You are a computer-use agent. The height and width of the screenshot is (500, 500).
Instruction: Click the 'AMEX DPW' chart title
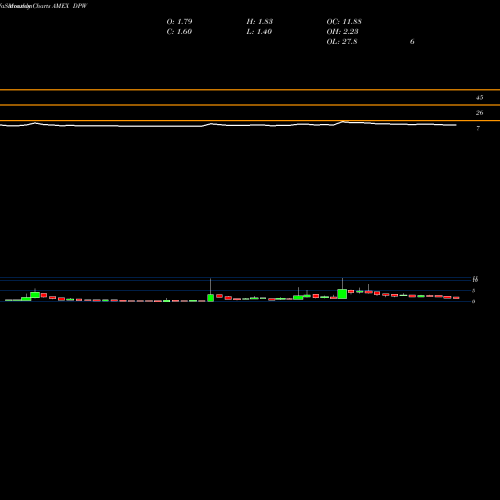coord(70,6)
